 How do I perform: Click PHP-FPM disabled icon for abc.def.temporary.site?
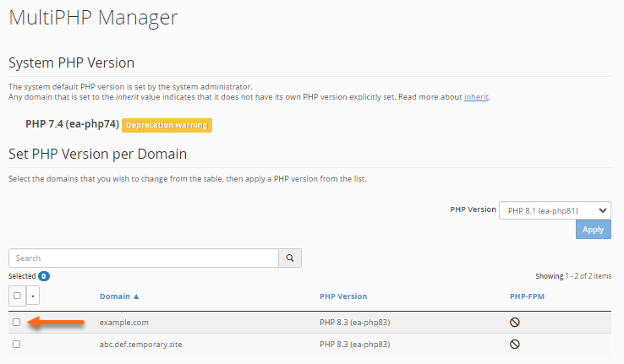click(x=514, y=345)
